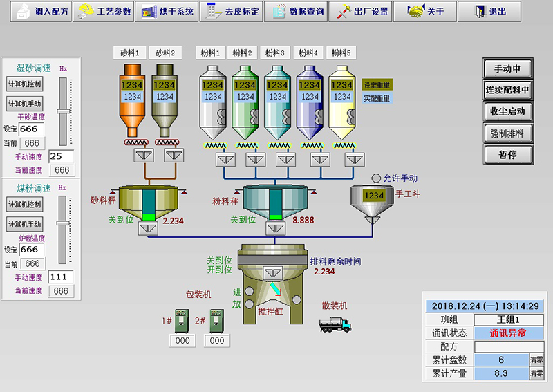Select the green 粉料2 silo
The image size is (553, 392).
click(245, 101)
